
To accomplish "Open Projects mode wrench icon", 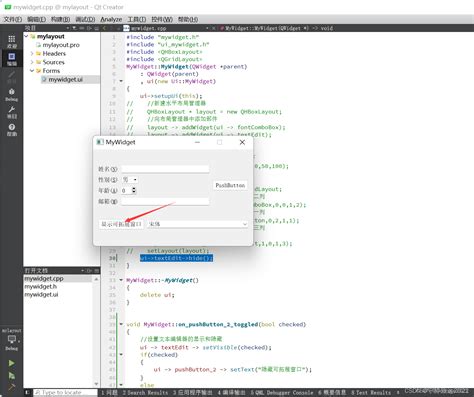I will (12, 112).
